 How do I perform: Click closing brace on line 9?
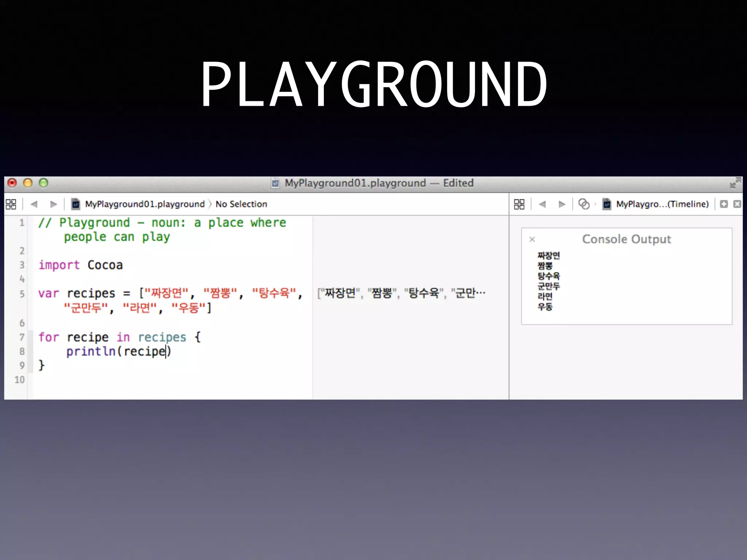pos(42,365)
